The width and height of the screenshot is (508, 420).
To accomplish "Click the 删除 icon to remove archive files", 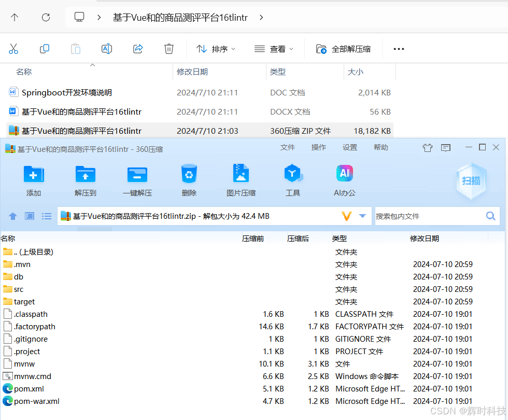I will coord(189,179).
